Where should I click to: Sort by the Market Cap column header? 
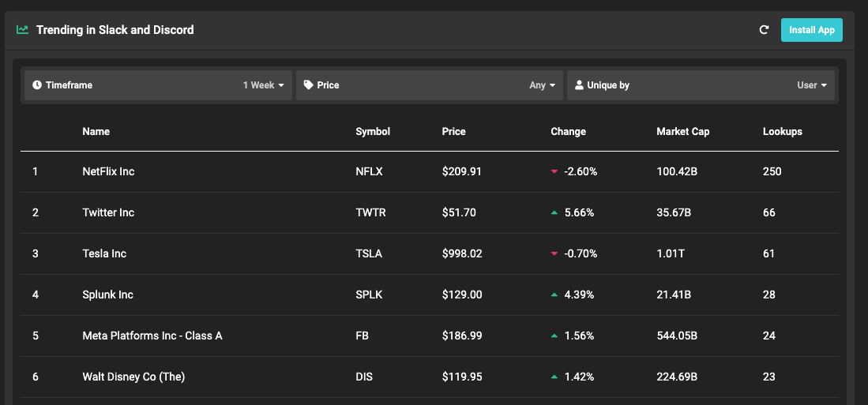(x=682, y=132)
